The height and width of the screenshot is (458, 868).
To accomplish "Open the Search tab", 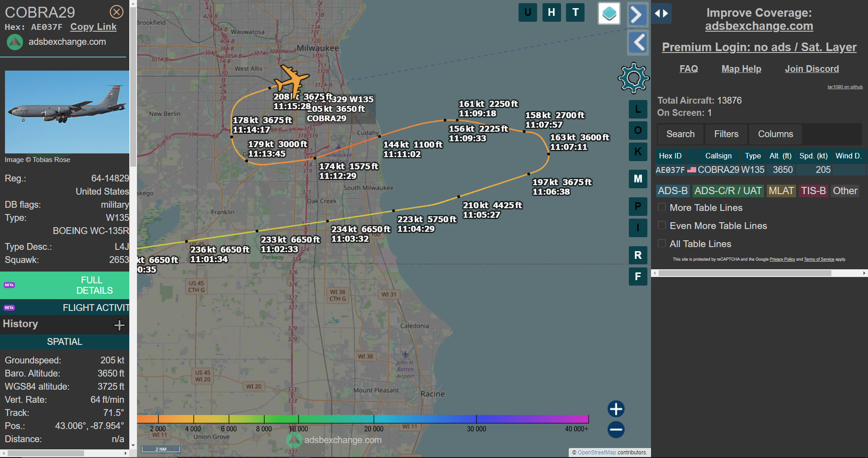I will pyautogui.click(x=680, y=134).
